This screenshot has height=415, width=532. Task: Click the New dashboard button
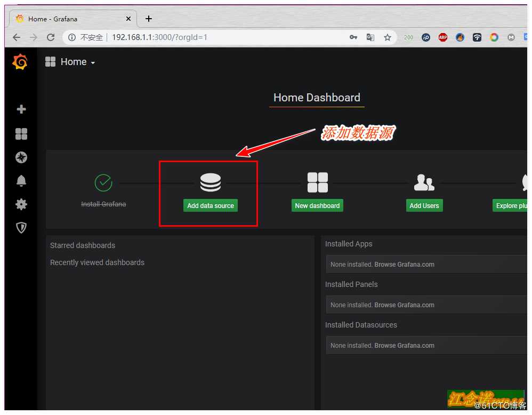317,205
